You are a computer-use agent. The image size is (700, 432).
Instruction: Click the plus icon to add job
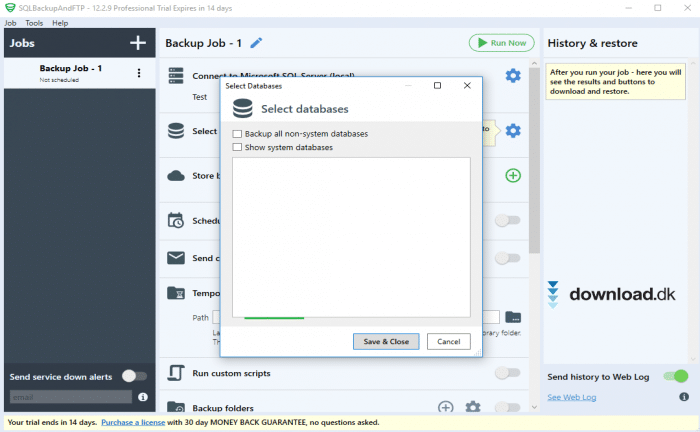[138, 43]
